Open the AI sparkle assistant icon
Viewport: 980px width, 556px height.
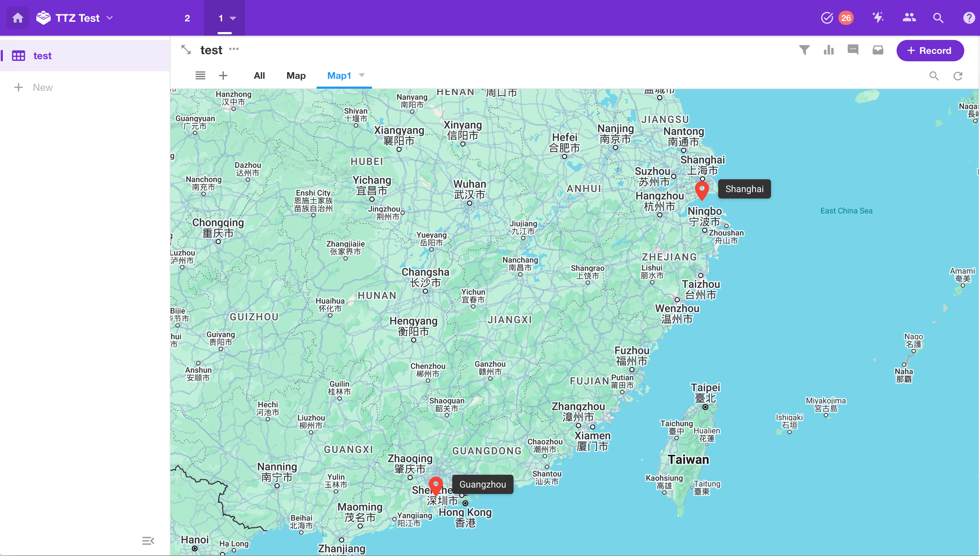(878, 17)
